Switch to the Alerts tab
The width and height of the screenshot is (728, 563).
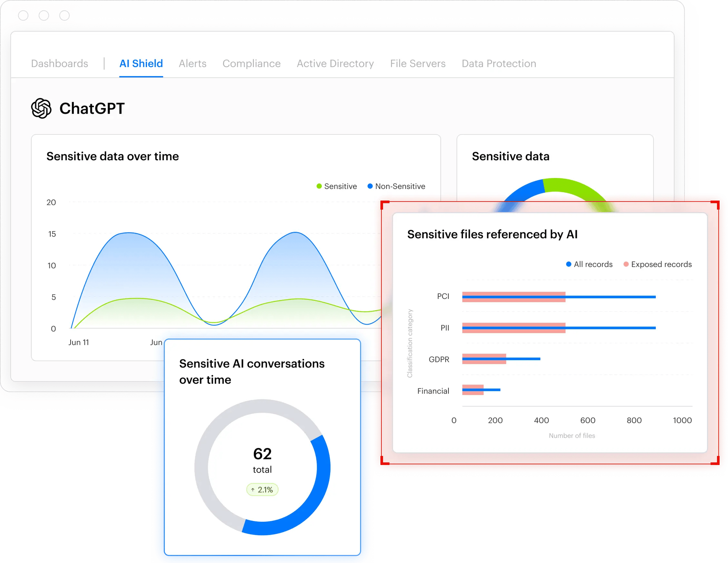[x=192, y=63]
